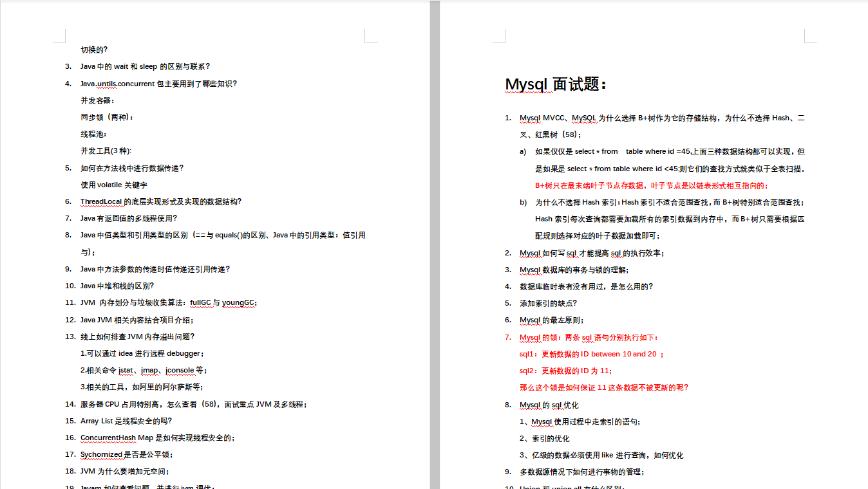Image resolution: width=868 pixels, height=489 pixels.
Task: Click the line '3.相关的工具，如阿里的阿尔萨斯等'
Action: coord(142,387)
